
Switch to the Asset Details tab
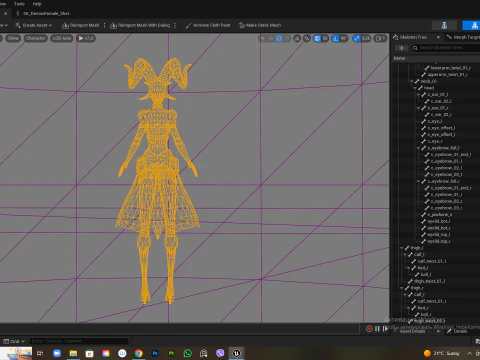[412, 331]
